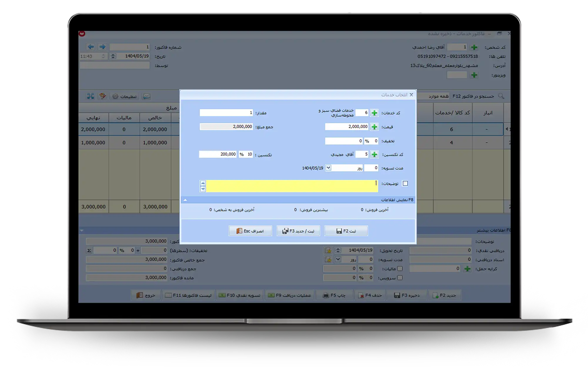
Task: Collapse the F8 information display section
Action: [x=185, y=200]
